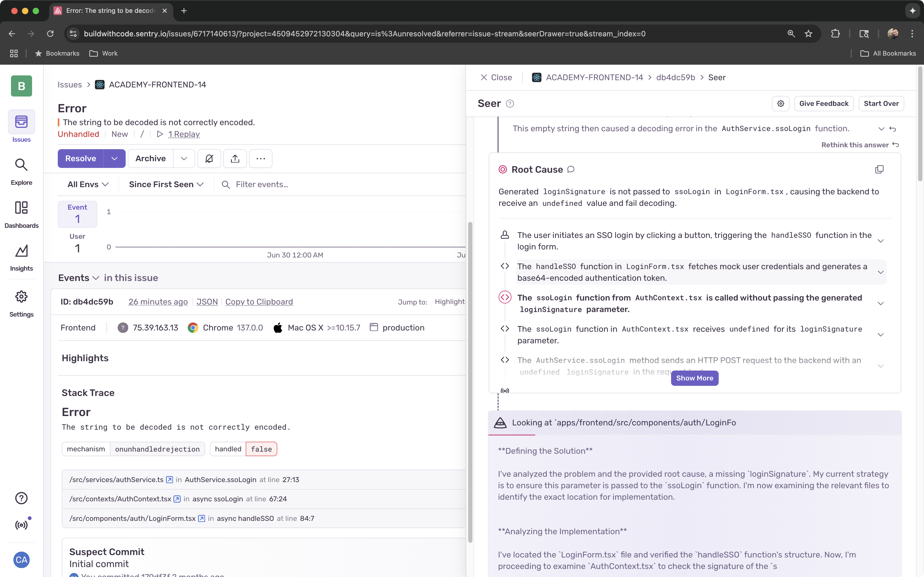Click the mute notifications bell icon
924x577 pixels.
pyautogui.click(x=209, y=158)
